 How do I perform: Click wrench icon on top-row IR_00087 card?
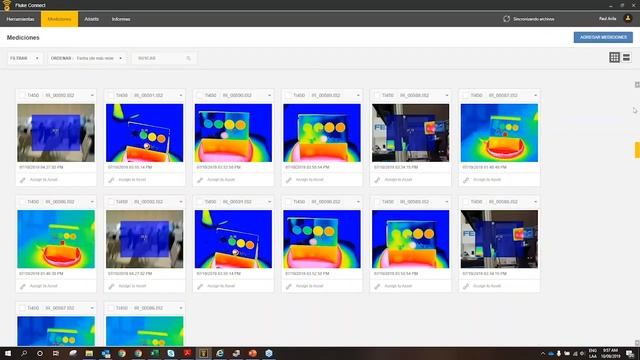click(x=466, y=180)
